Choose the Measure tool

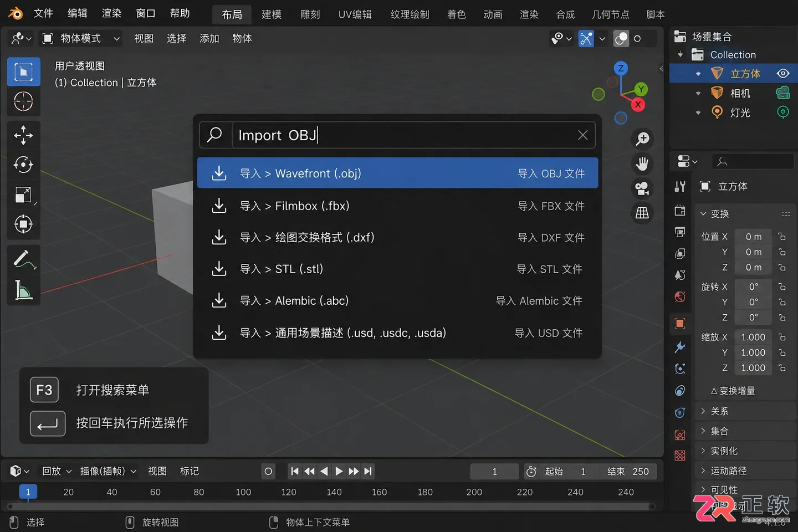click(23, 290)
